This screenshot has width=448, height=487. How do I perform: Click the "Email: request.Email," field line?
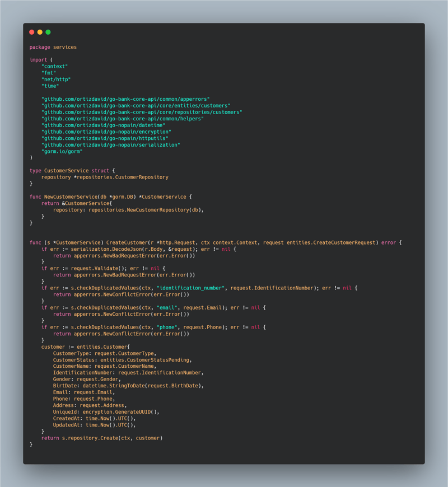click(x=84, y=392)
